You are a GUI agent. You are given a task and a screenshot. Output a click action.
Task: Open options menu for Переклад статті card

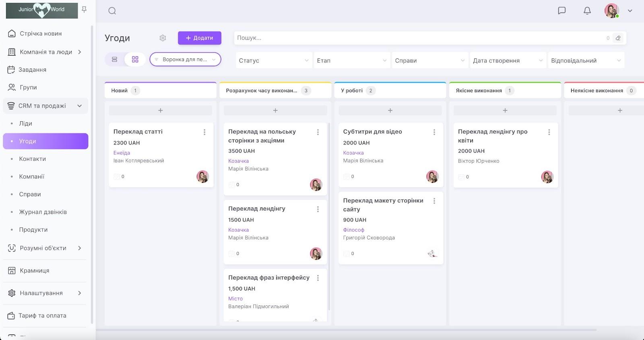point(204,132)
